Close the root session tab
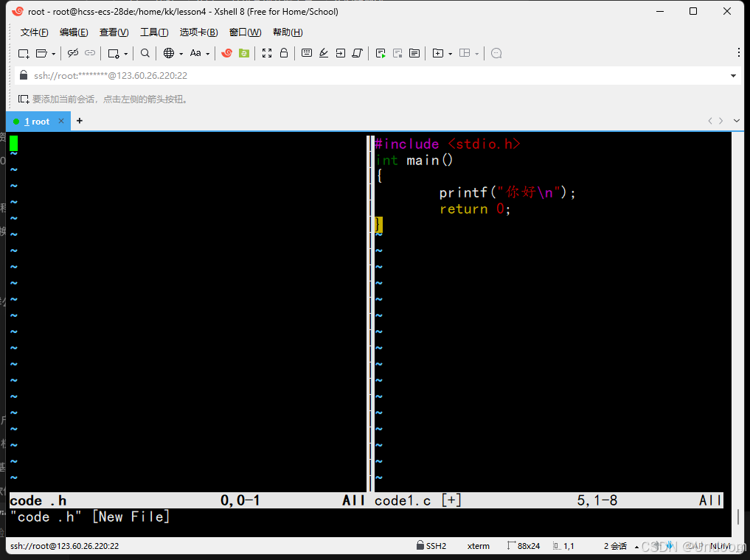Image resolution: width=750 pixels, height=560 pixels. tap(61, 121)
